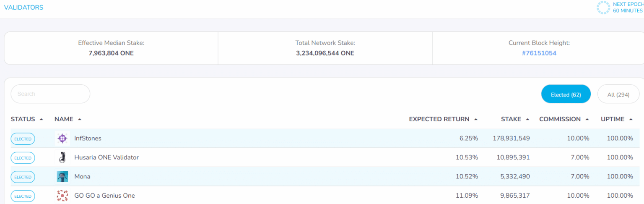Viewport: 644px width, 204px height.
Task: Click the GO GO a Genius One logo
Action: pos(62,196)
